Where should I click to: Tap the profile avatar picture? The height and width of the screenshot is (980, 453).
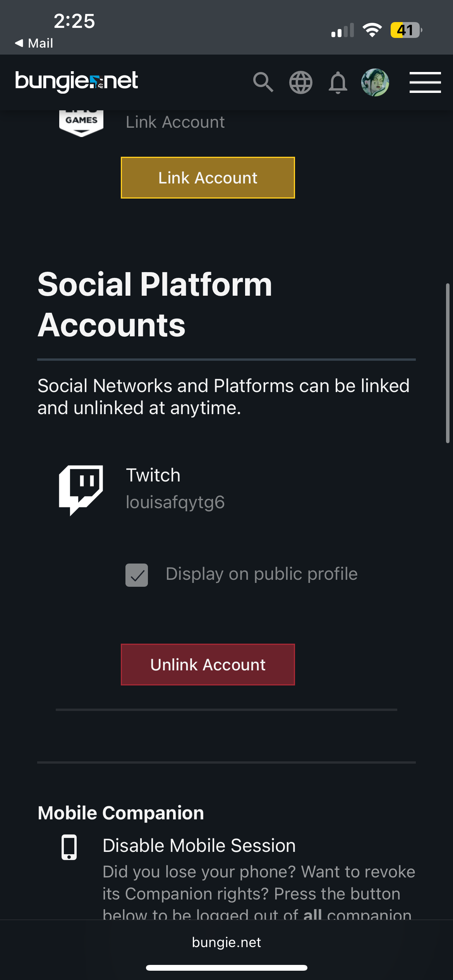pyautogui.click(x=375, y=82)
